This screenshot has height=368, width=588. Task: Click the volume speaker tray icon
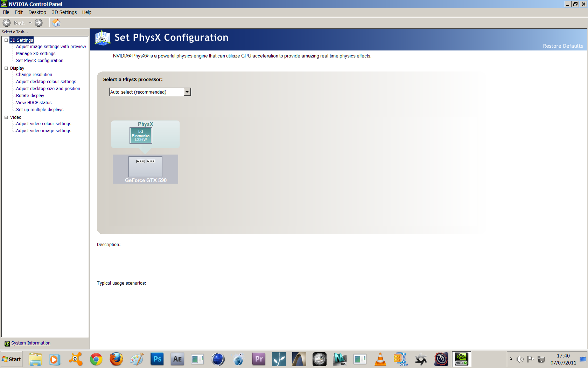click(x=520, y=359)
